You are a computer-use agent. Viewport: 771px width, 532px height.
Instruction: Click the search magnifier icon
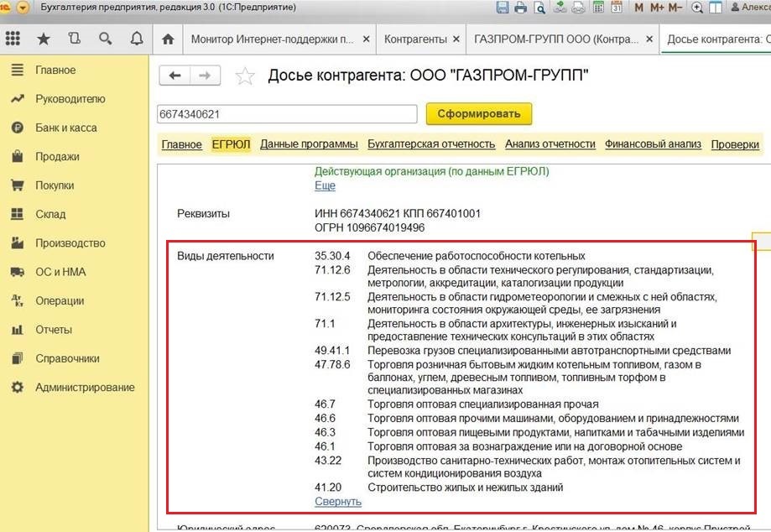coord(105,39)
